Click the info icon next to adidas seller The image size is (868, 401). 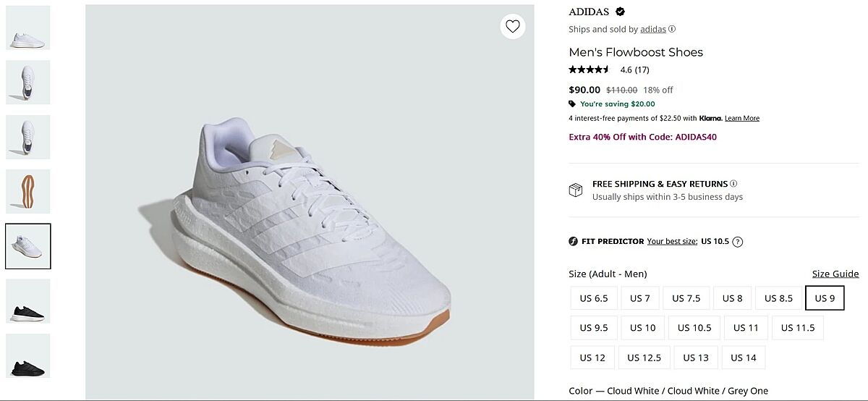pos(672,29)
